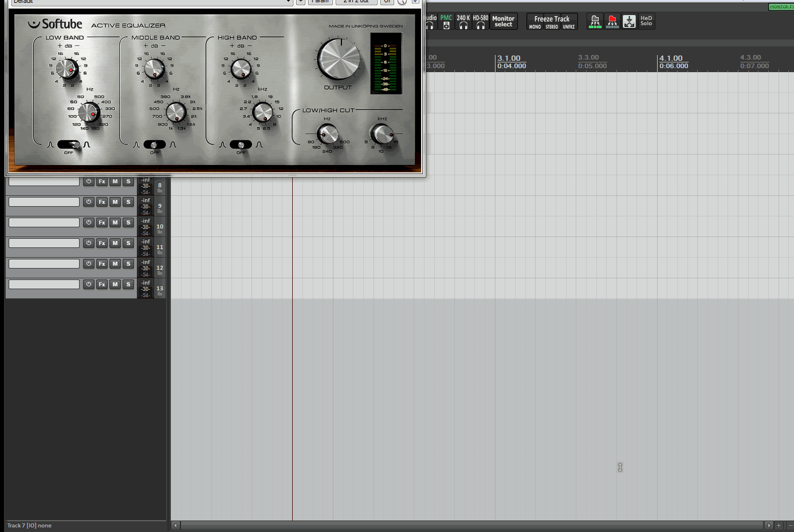
Task: Click the Param button in plugin header
Action: (320, 2)
